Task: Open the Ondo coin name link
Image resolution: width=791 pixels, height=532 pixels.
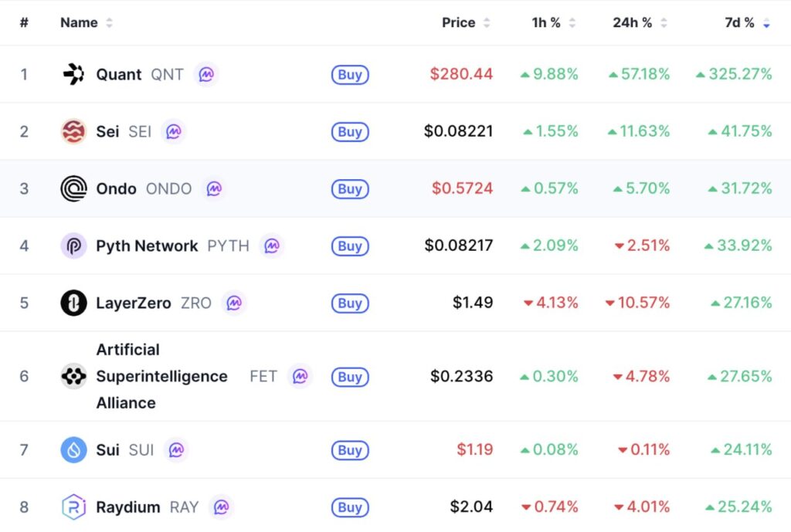Action: pos(116,188)
